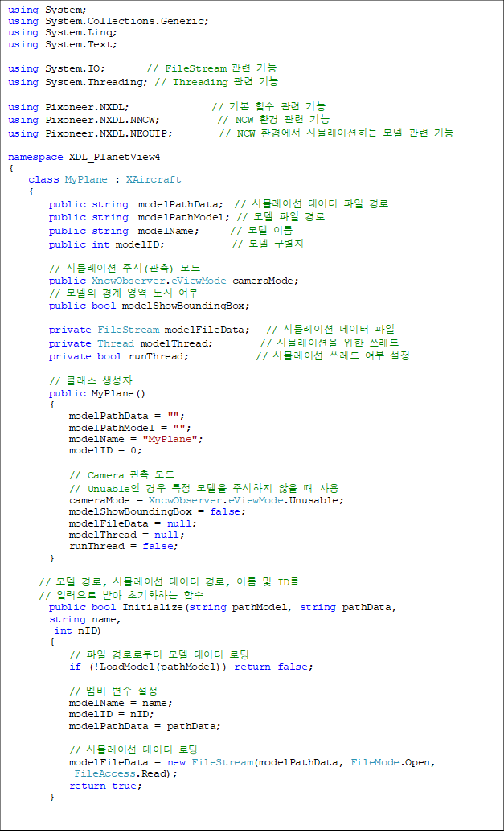Click the 'public bool Initialize(' method signature line
The height and width of the screenshot is (833, 504).
click(x=223, y=607)
